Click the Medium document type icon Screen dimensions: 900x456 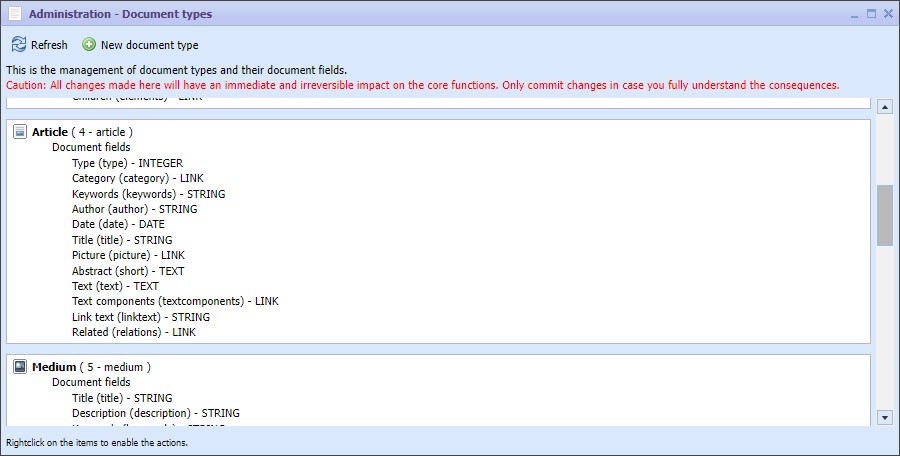click(20, 367)
